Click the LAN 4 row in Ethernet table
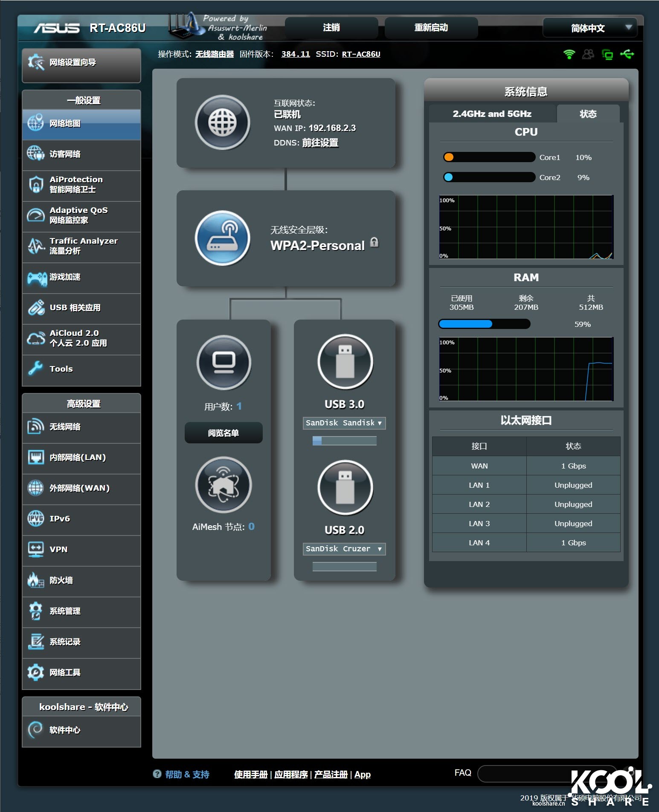Image resolution: width=659 pixels, height=812 pixels. pos(526,543)
